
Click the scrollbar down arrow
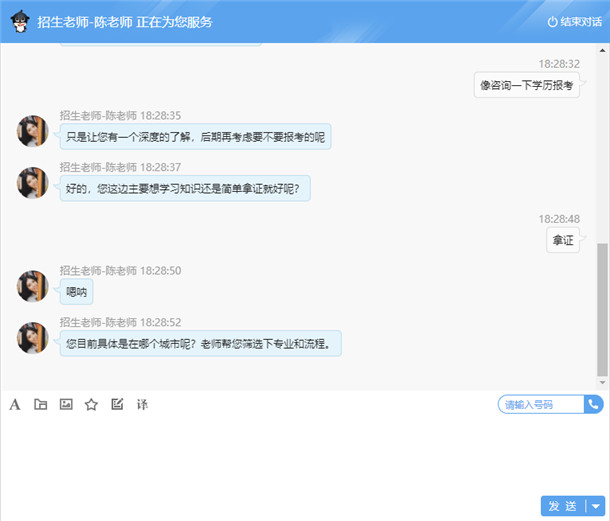[x=601, y=384]
